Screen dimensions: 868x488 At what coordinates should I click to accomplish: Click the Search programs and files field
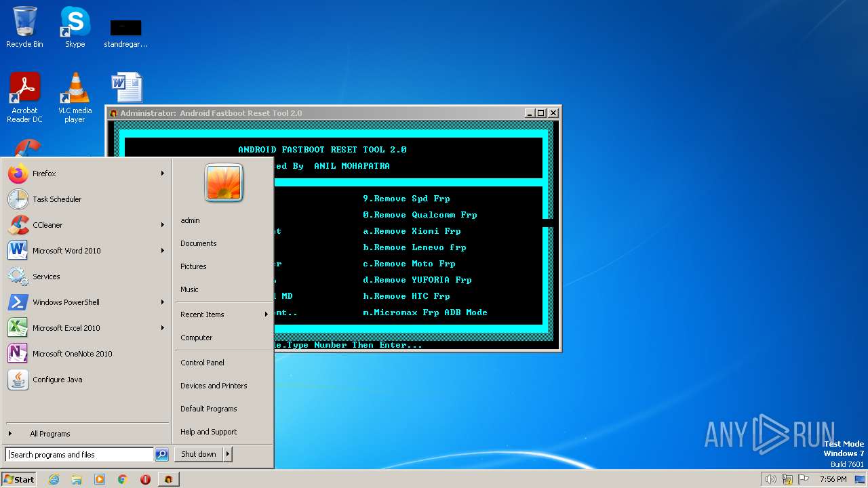(79, 455)
